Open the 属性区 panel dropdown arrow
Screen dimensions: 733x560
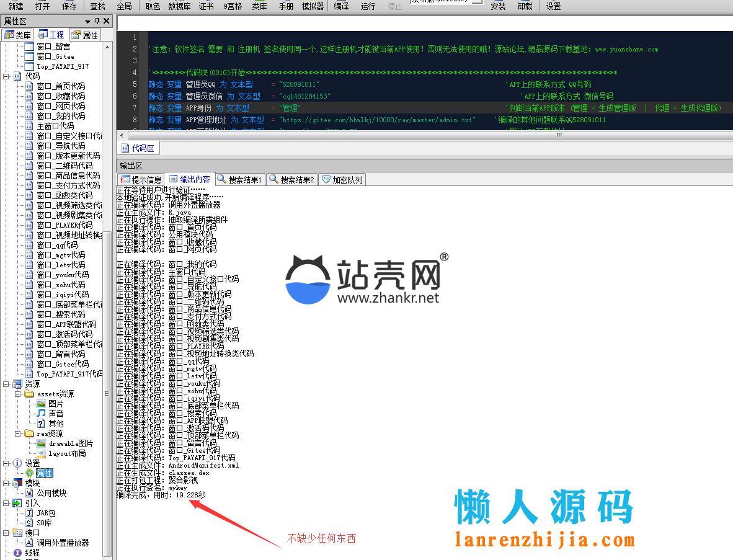pyautogui.click(x=87, y=22)
